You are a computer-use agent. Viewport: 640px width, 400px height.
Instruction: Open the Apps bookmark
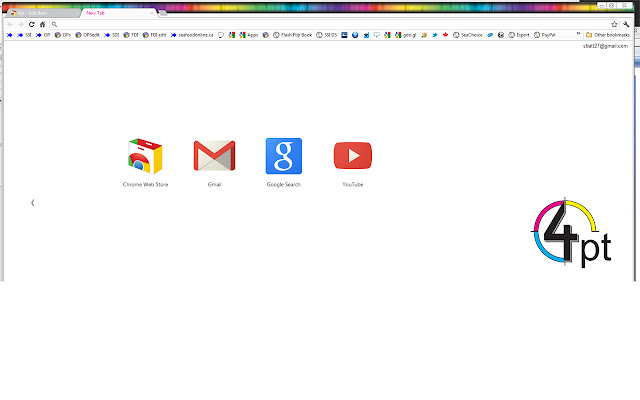[249, 35]
